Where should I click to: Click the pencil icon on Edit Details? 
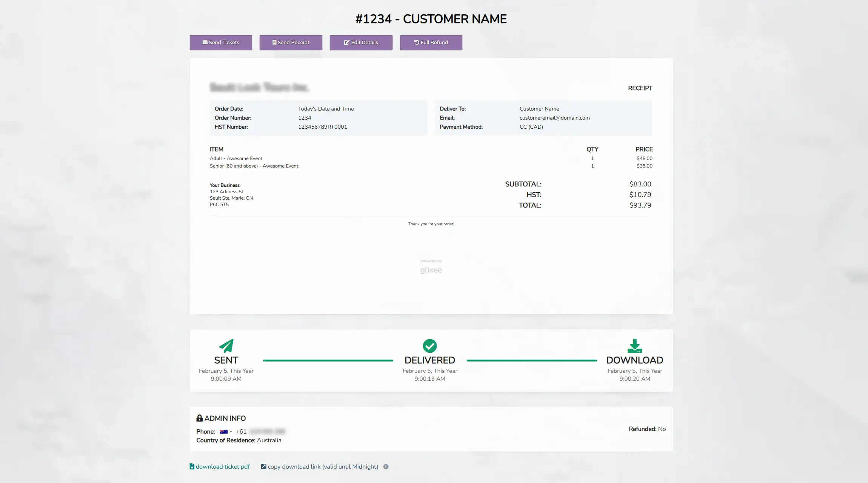click(346, 42)
